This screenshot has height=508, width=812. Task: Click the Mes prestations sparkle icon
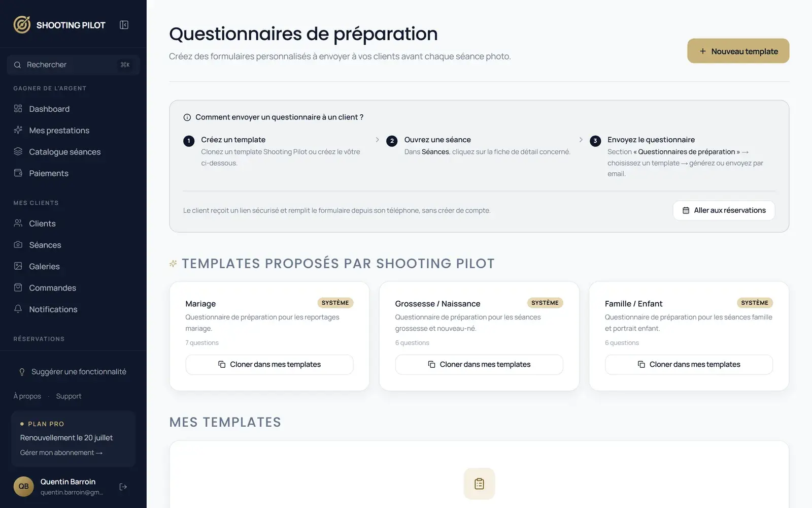tap(18, 130)
